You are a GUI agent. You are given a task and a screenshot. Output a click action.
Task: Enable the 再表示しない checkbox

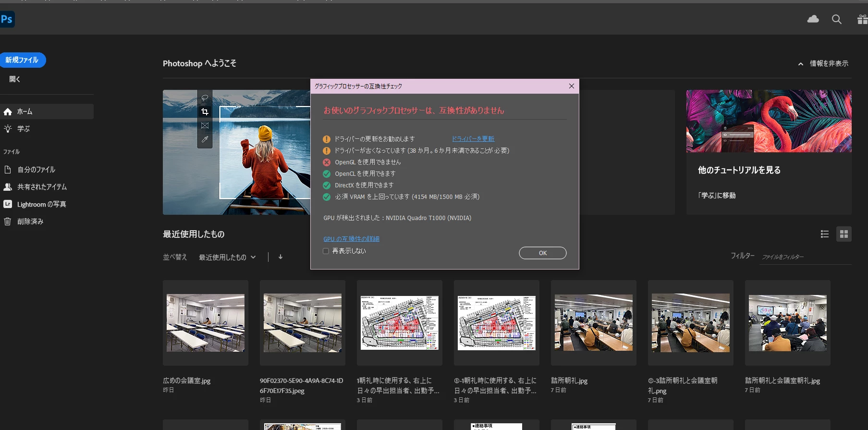tap(326, 251)
